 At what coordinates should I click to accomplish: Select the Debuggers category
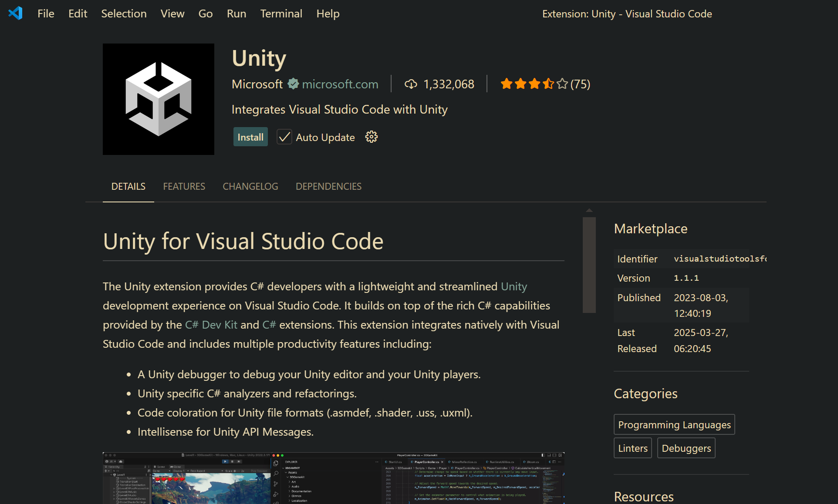coord(686,448)
